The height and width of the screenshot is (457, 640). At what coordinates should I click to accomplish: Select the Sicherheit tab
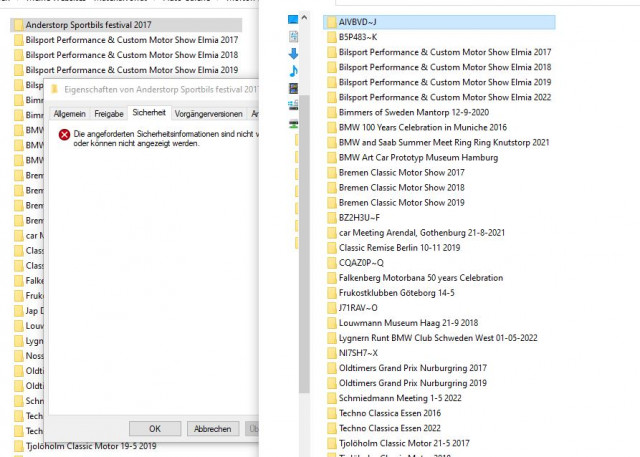pos(149,113)
